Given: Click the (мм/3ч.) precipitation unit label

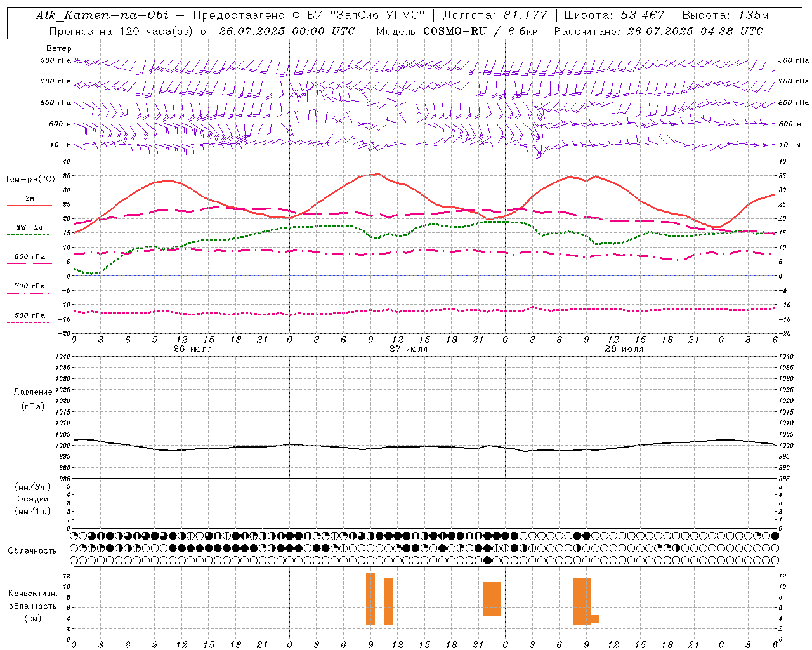Looking at the screenshot, I should 33,487.
